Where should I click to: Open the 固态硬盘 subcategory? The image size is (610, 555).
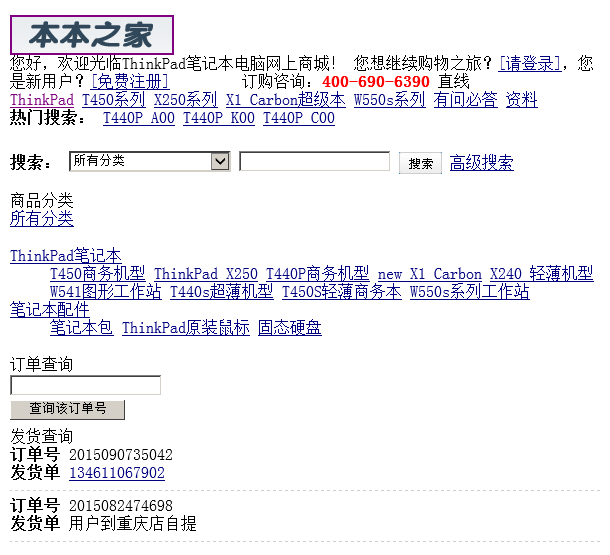(x=290, y=327)
